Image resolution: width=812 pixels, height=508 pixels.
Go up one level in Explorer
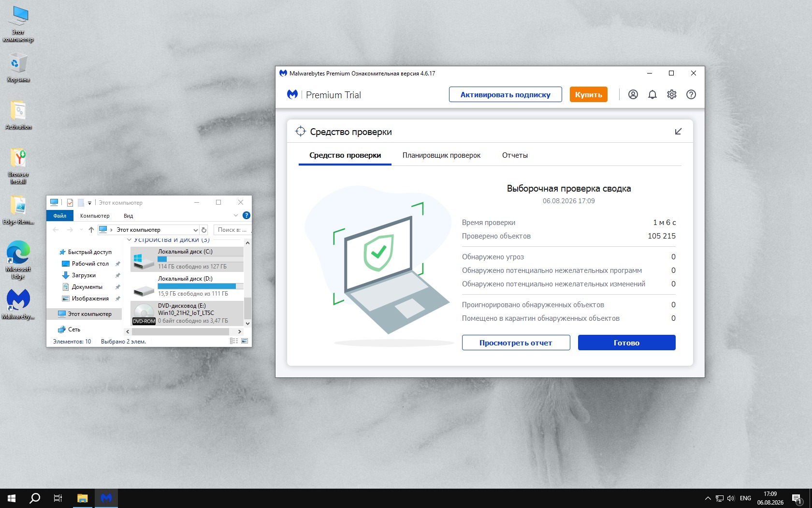[x=91, y=230]
